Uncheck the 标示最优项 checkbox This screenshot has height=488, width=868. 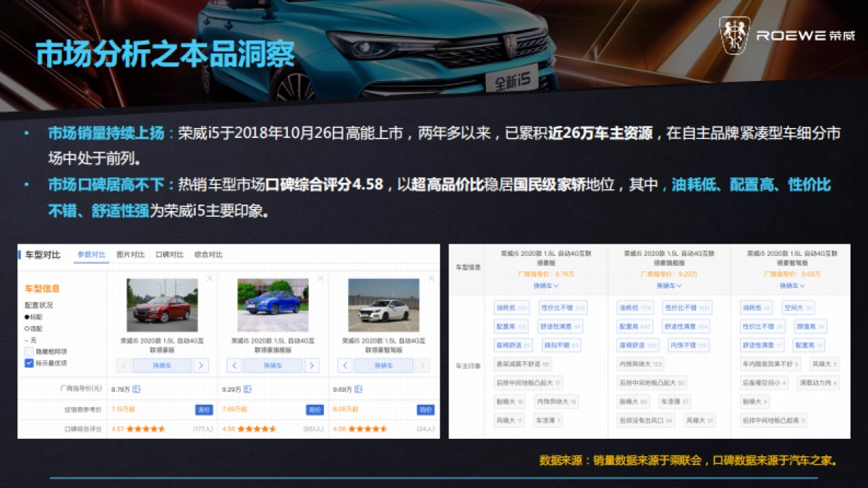pyautogui.click(x=29, y=363)
